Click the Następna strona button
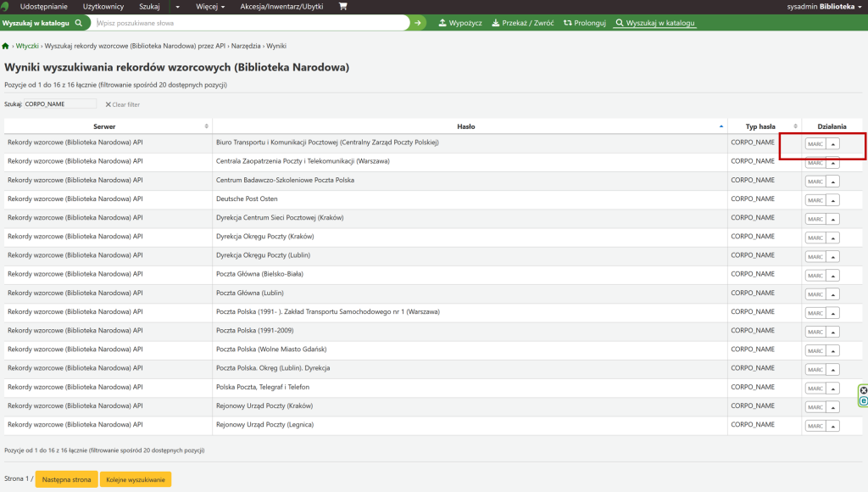Image resolution: width=868 pixels, height=492 pixels. coord(66,479)
